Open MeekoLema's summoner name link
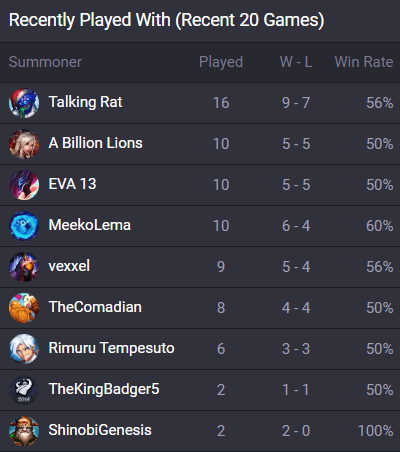Screen dimensions: 400x452 [90, 225]
